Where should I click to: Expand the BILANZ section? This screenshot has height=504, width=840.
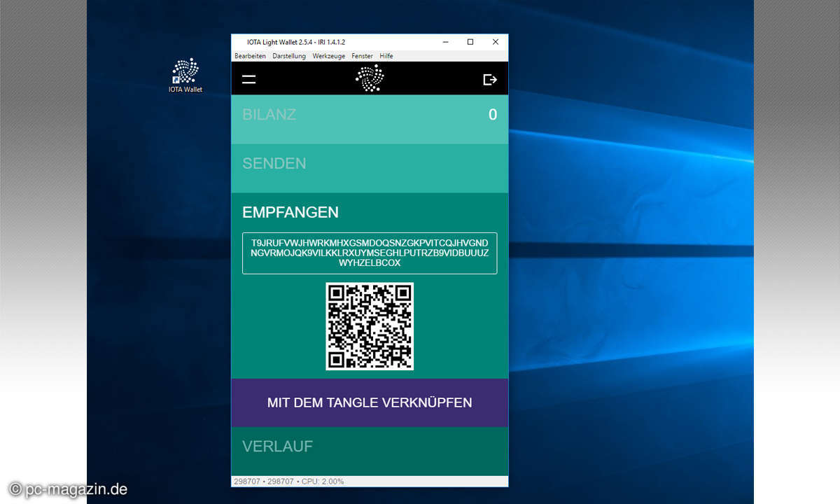coord(370,119)
